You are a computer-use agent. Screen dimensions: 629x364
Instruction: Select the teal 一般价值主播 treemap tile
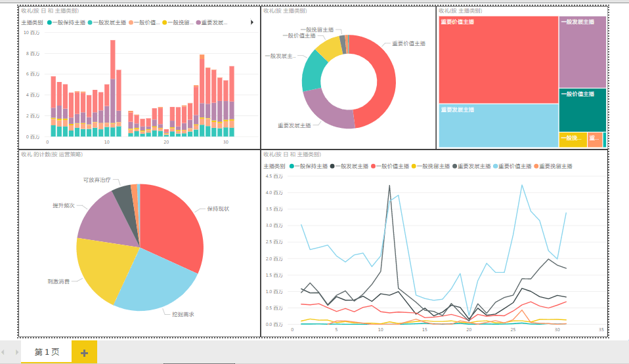[x=582, y=110]
